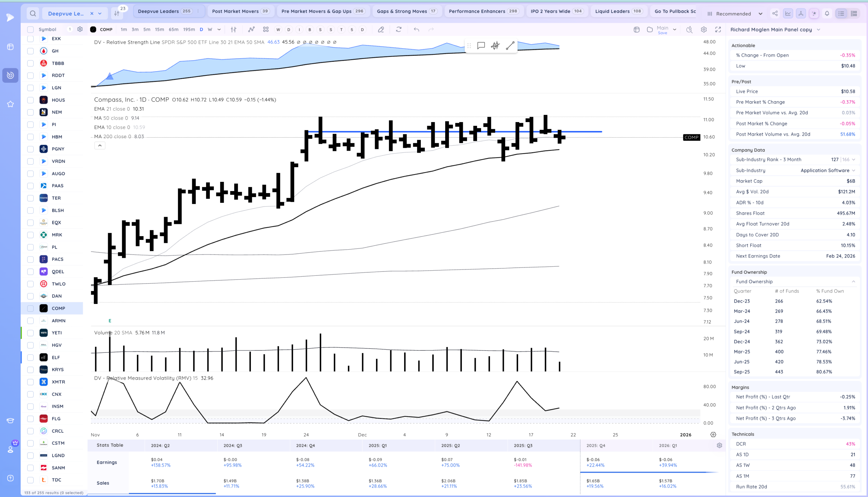This screenshot has height=497, width=868.
Task: Open the search magnifier icon
Action: click(33, 14)
